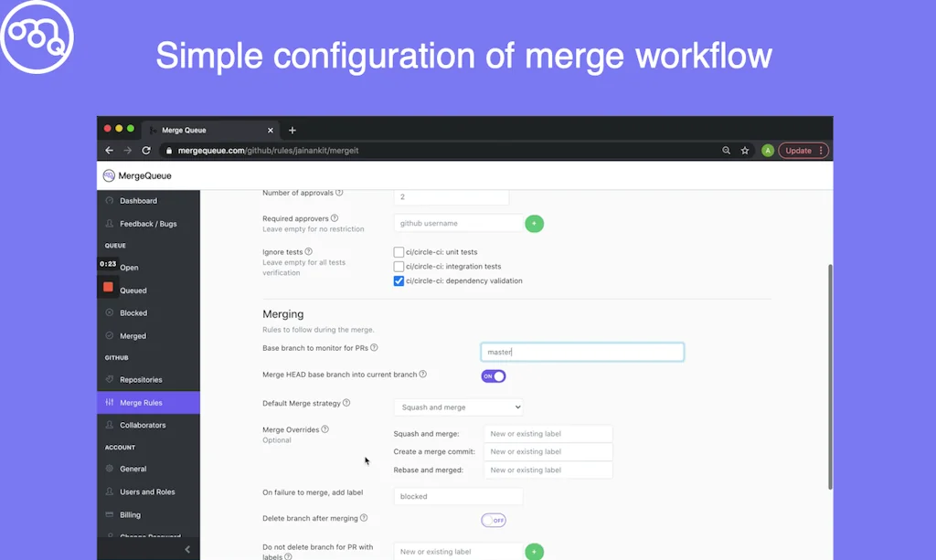Viewport: 936px width, 560px height.
Task: Add do-not-delete label with green plus button
Action: pyautogui.click(x=534, y=552)
